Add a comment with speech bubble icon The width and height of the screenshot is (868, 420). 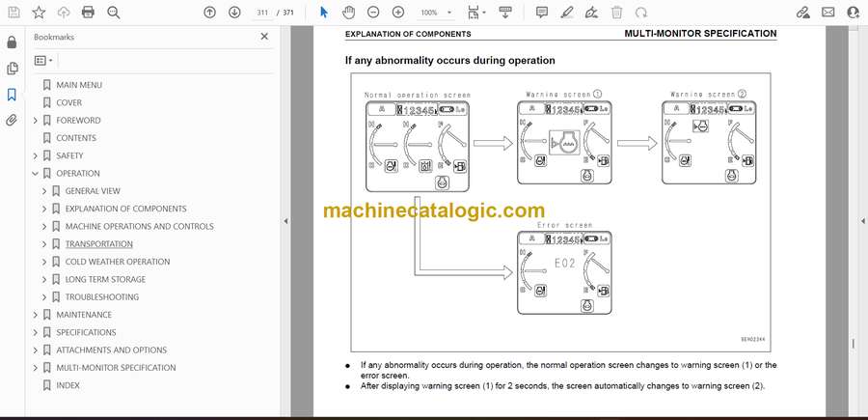tap(542, 13)
